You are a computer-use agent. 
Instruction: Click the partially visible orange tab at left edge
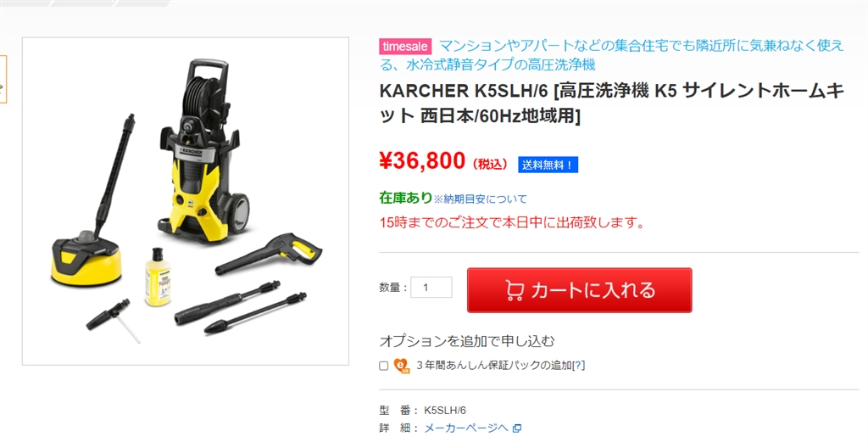coord(3,79)
